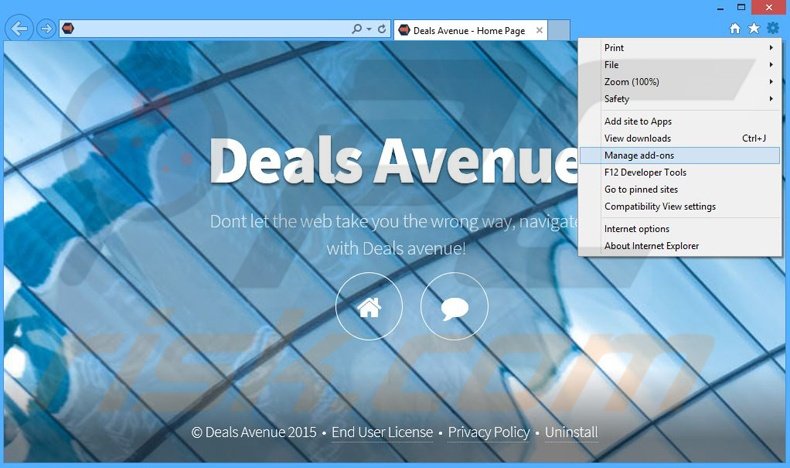Open a new blank tab

coord(559,30)
